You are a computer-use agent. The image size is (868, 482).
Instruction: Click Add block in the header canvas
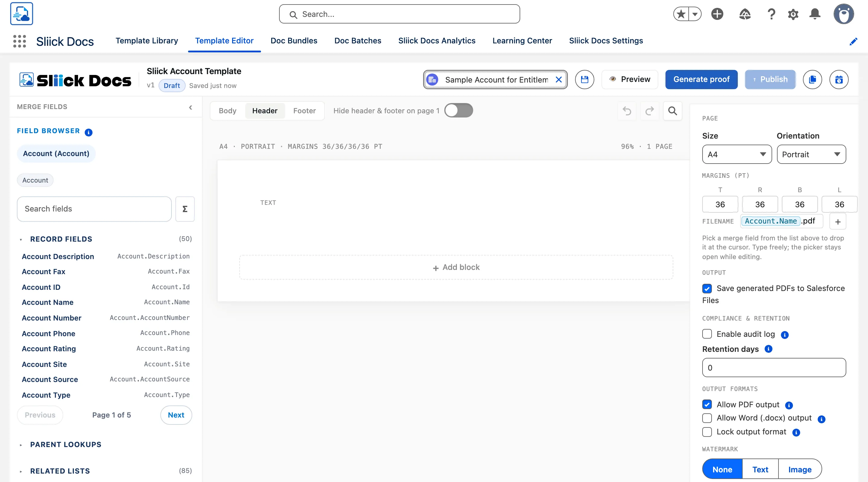456,267
